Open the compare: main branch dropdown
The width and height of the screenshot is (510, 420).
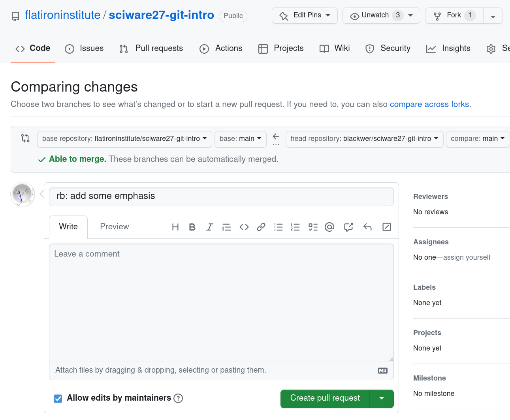click(x=478, y=139)
